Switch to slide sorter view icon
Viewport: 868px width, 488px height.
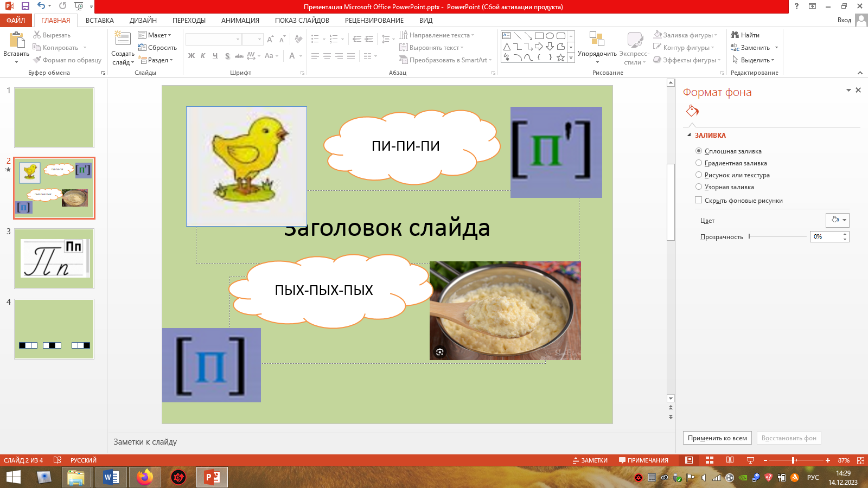(709, 460)
